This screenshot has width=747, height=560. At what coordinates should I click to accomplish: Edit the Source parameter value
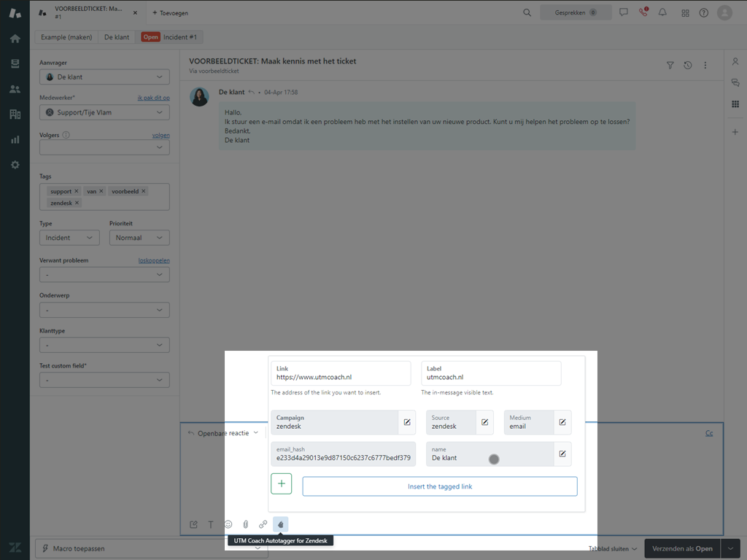point(484,422)
